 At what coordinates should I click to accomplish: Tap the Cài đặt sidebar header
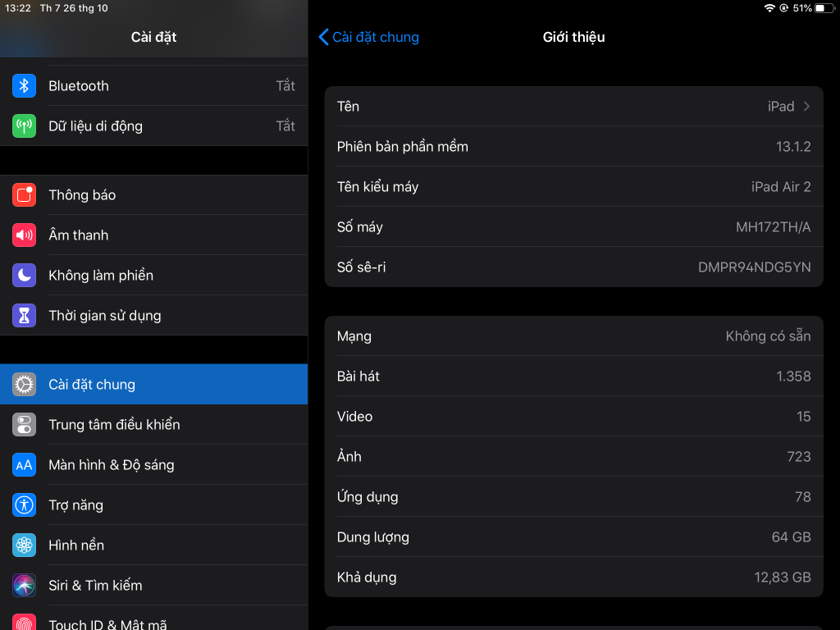click(x=153, y=37)
